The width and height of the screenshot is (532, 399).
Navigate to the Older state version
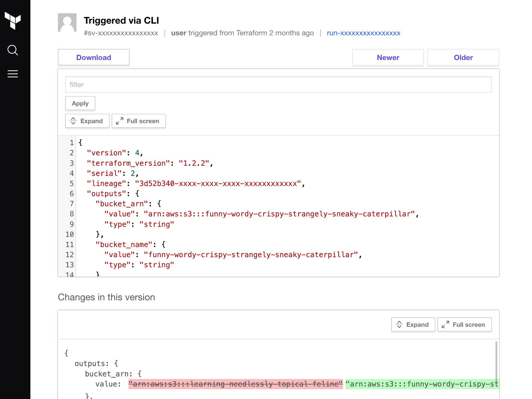point(463,57)
